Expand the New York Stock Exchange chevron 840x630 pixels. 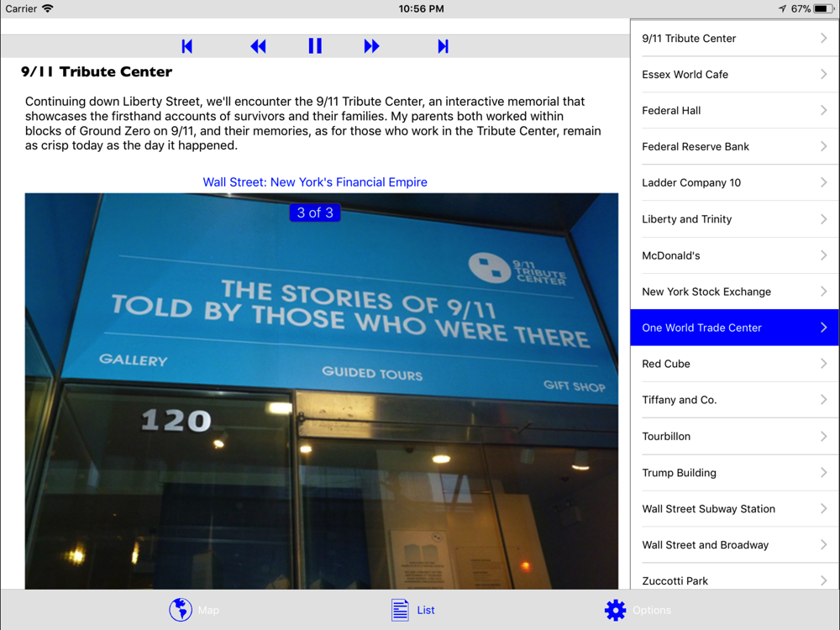tap(824, 291)
